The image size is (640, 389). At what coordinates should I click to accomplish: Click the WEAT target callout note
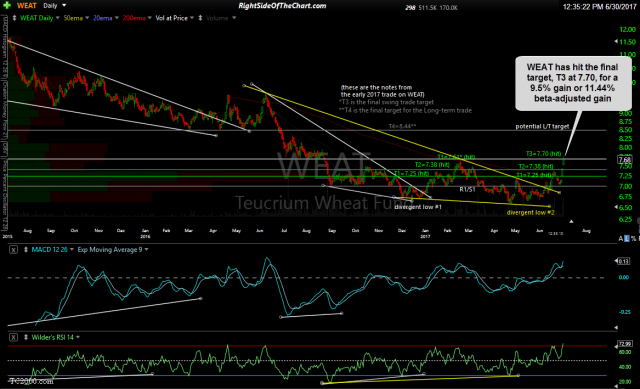[573, 83]
